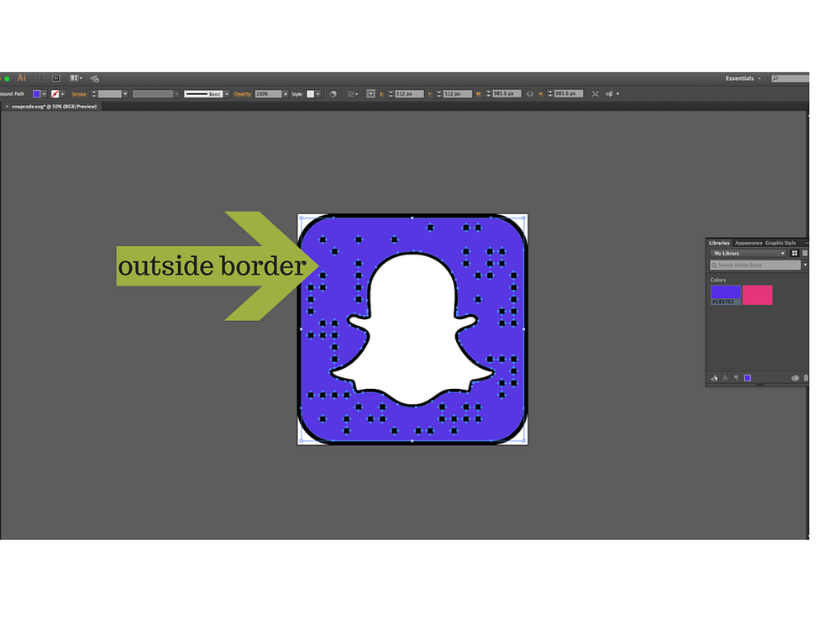The height and width of the screenshot is (630, 840).
Task: Open the Basic brush definition dropdown
Action: click(227, 94)
